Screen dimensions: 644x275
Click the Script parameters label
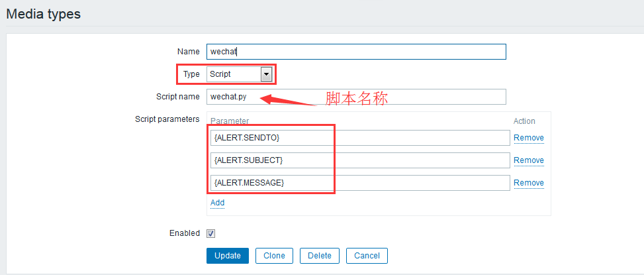tap(167, 119)
